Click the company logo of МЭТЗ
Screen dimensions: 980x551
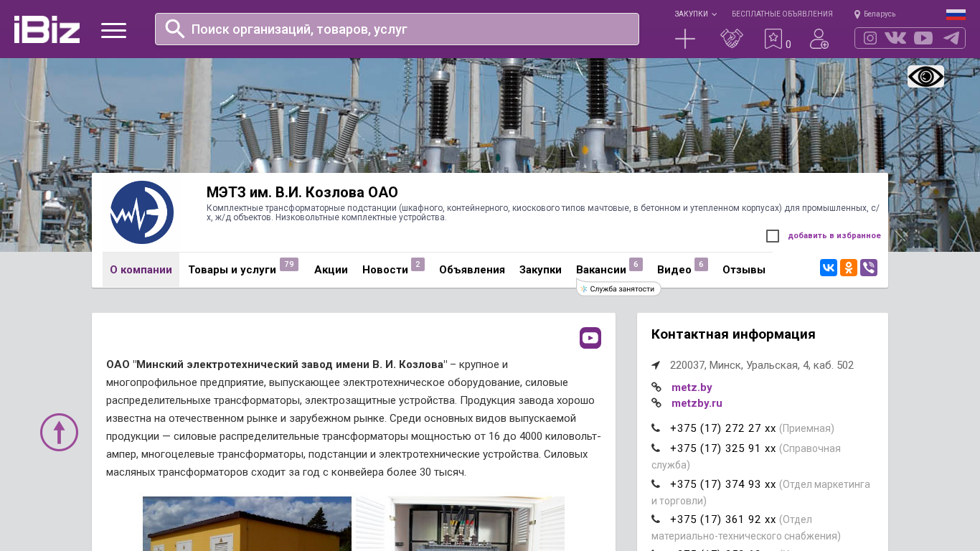pyautogui.click(x=141, y=212)
